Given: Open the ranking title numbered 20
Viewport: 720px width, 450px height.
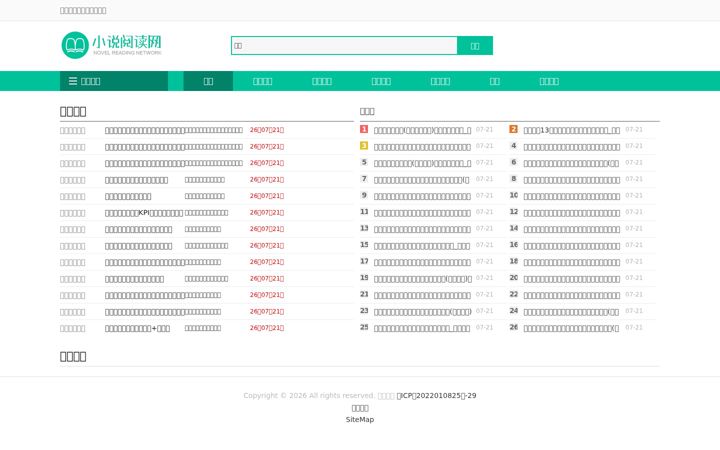Looking at the screenshot, I should 572,279.
